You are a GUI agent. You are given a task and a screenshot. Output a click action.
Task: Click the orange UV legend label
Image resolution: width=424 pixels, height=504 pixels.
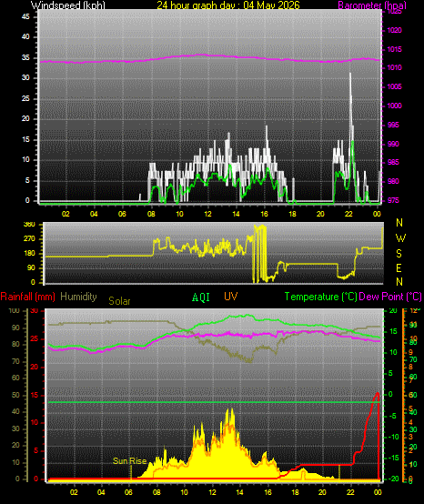click(x=230, y=297)
